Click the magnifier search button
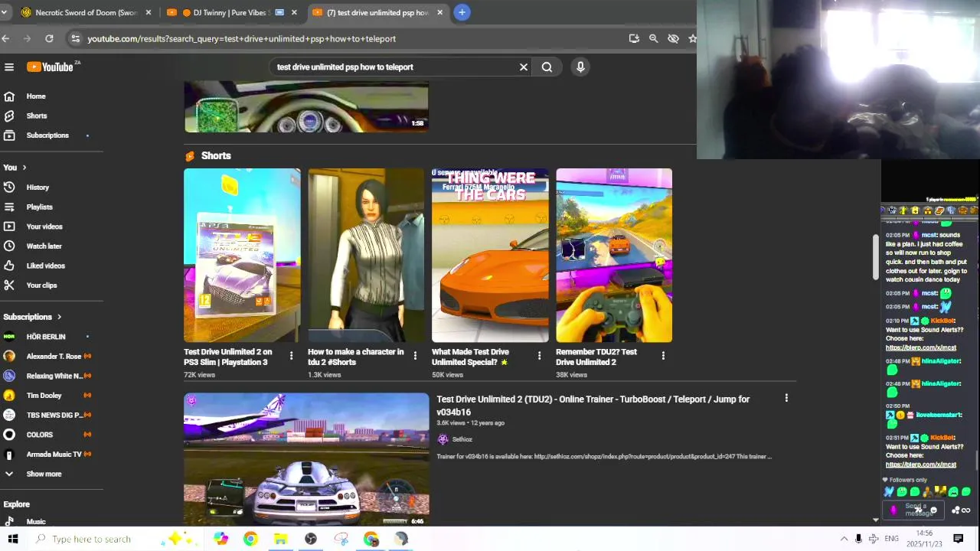This screenshot has height=551, width=980. 547,67
